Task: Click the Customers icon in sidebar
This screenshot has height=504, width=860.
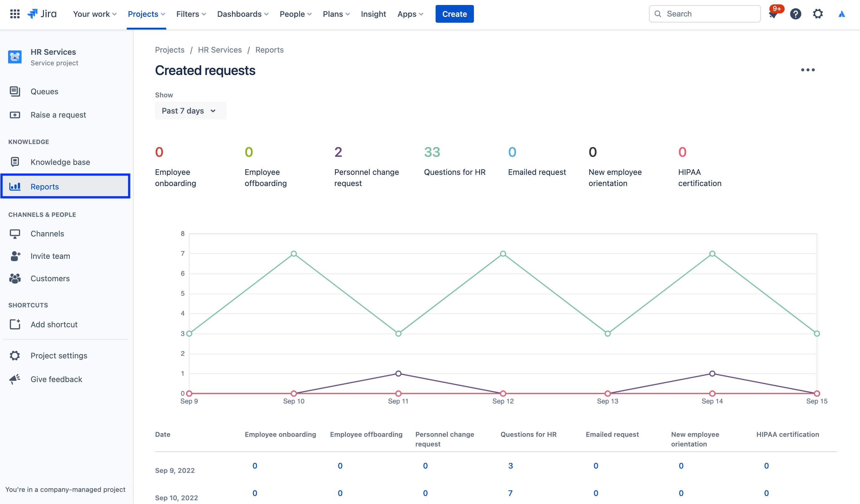Action: tap(14, 278)
